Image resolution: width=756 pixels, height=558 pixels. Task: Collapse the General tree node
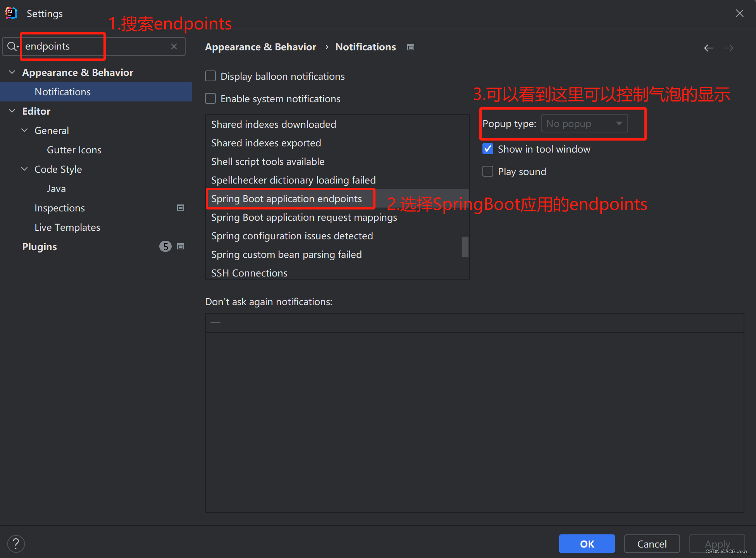coord(24,130)
